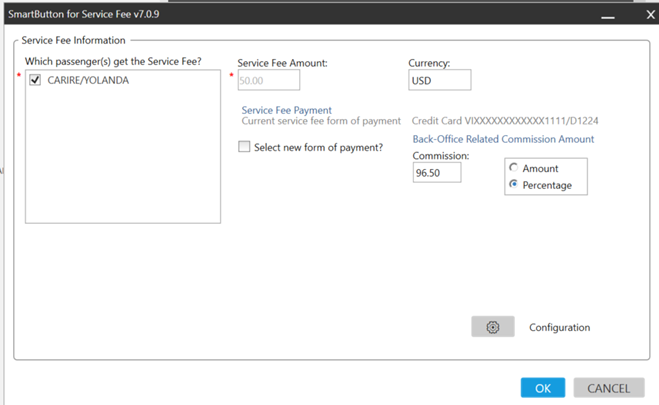Click the Credit Card number text
659x405 pixels.
click(505, 121)
